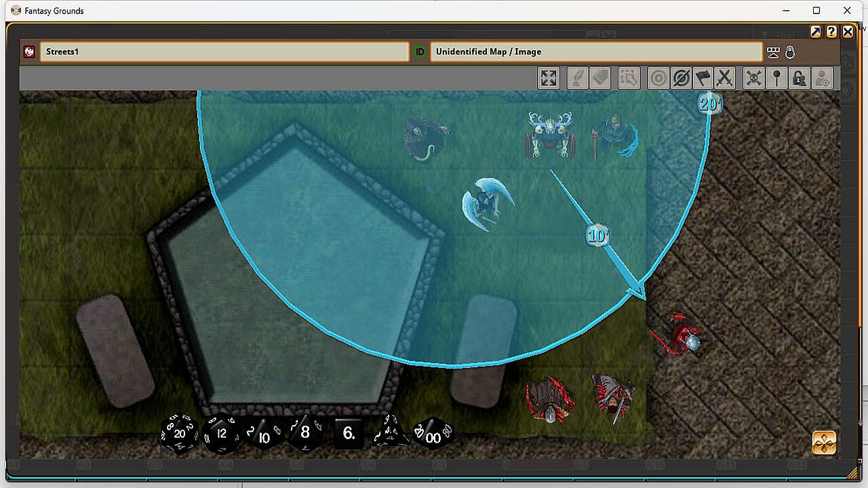Choose the d8 die
The height and width of the screenshot is (488, 868).
pyautogui.click(x=304, y=432)
